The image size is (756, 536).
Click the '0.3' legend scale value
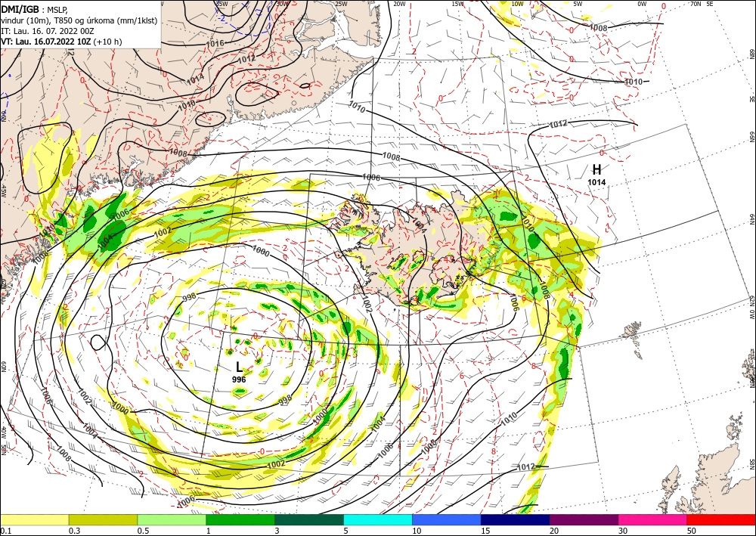[x=74, y=531]
